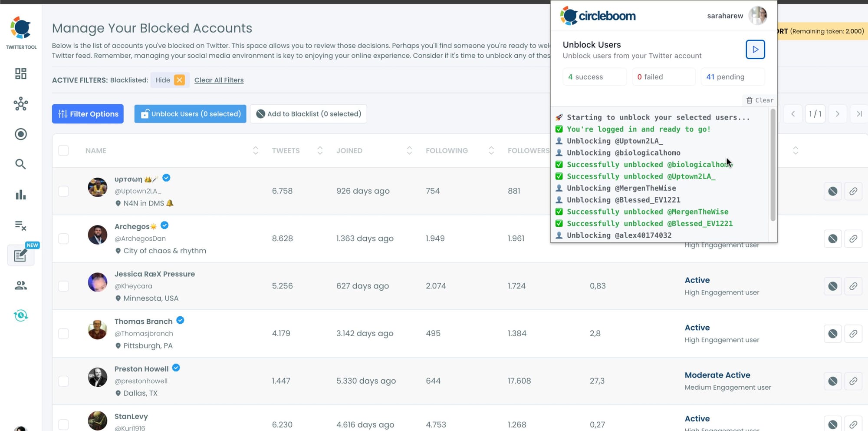Open the dashboard grid icon in sidebar

(20, 74)
